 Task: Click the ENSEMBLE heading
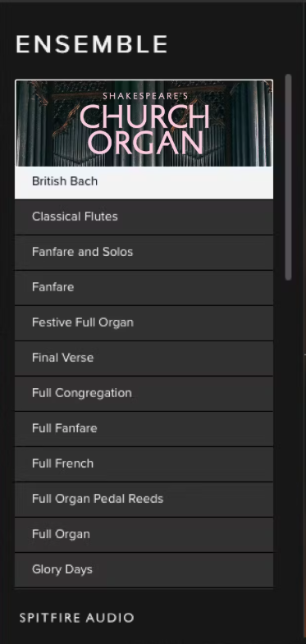[x=92, y=44]
